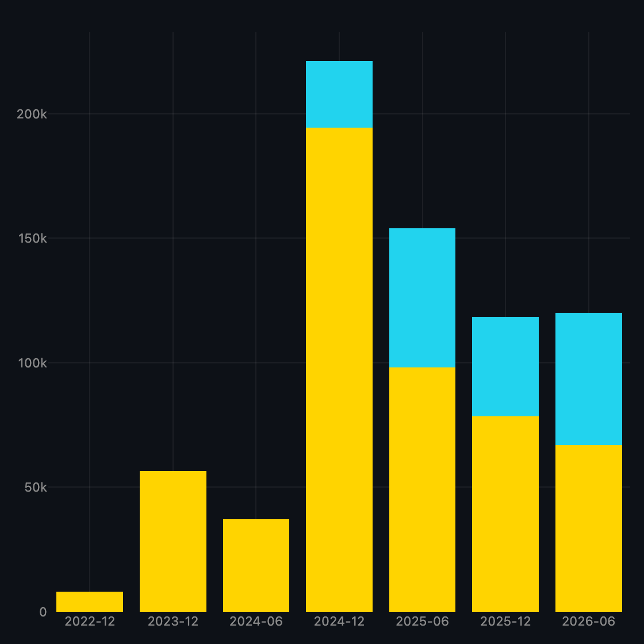Screen dimensions: 644x644
Task: Click the 50k y-axis label
Action: 36,488
